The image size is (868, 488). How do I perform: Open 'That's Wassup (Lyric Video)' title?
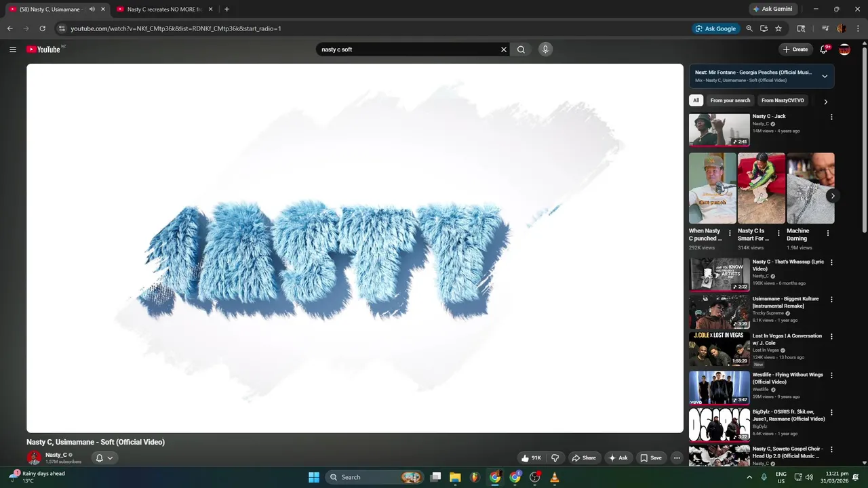tap(788, 265)
